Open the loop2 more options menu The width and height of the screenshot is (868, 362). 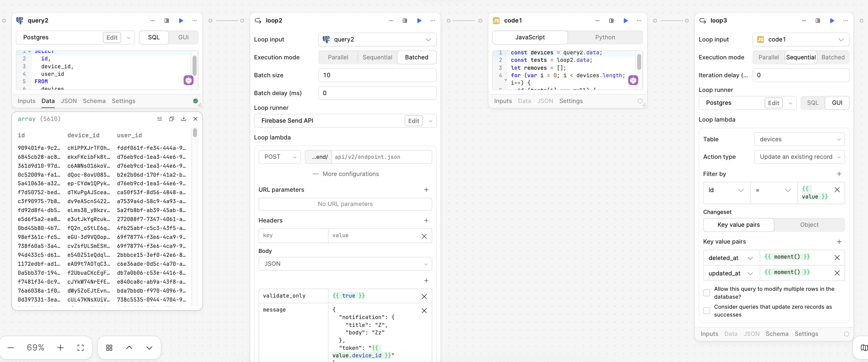[433, 21]
